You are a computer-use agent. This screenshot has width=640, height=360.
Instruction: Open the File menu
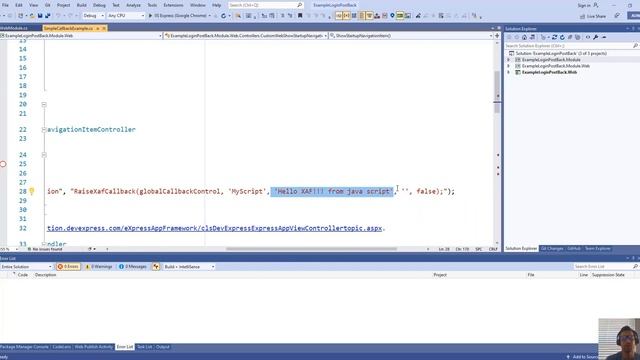5,5
